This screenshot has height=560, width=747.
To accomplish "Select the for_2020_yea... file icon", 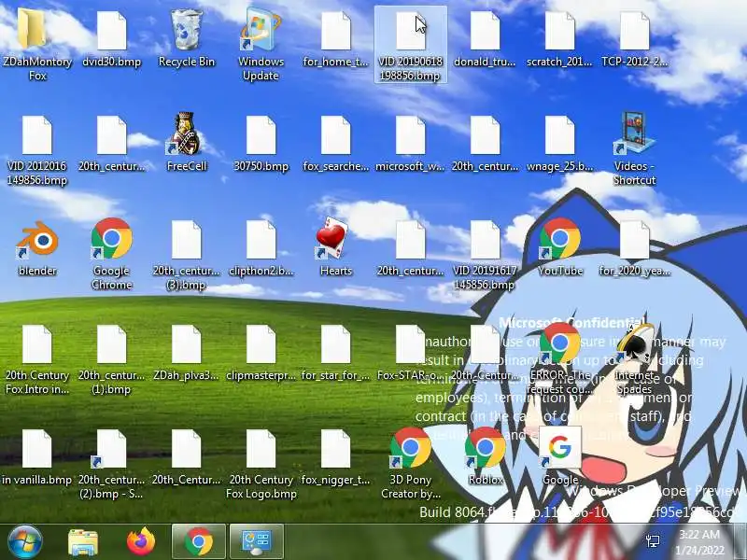I will [x=634, y=248].
